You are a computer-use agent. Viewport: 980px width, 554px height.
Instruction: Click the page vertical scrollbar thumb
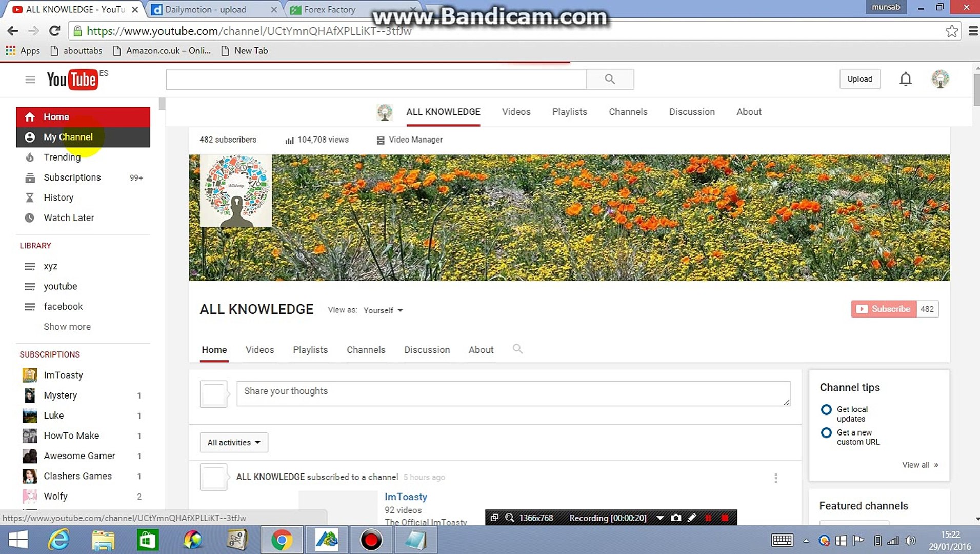pyautogui.click(x=976, y=90)
